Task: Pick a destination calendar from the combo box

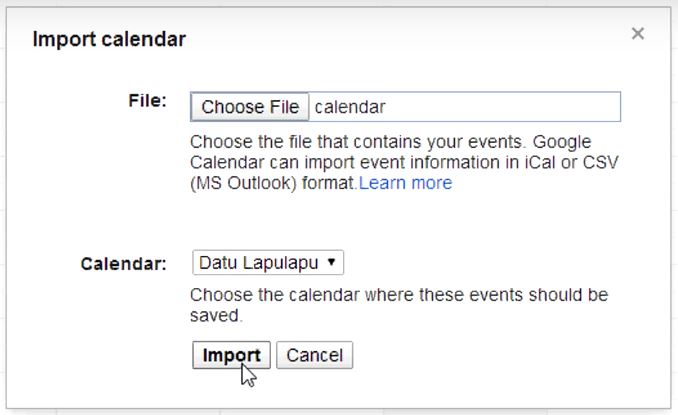Action: tap(267, 263)
